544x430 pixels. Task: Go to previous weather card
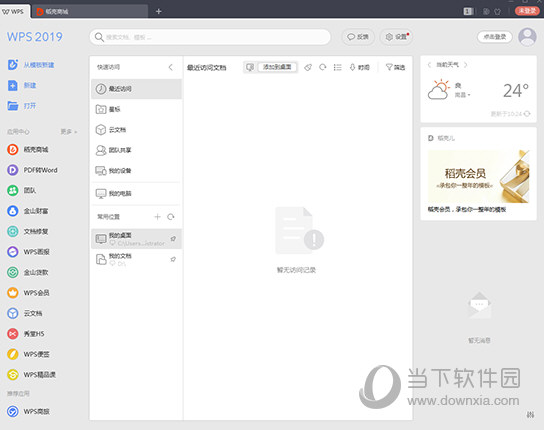430,65
